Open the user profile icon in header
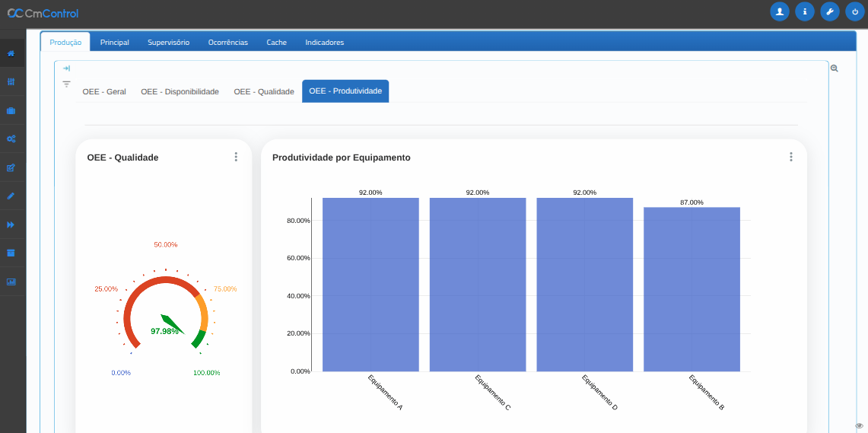Screen dimensions: 868x433 tap(780, 12)
